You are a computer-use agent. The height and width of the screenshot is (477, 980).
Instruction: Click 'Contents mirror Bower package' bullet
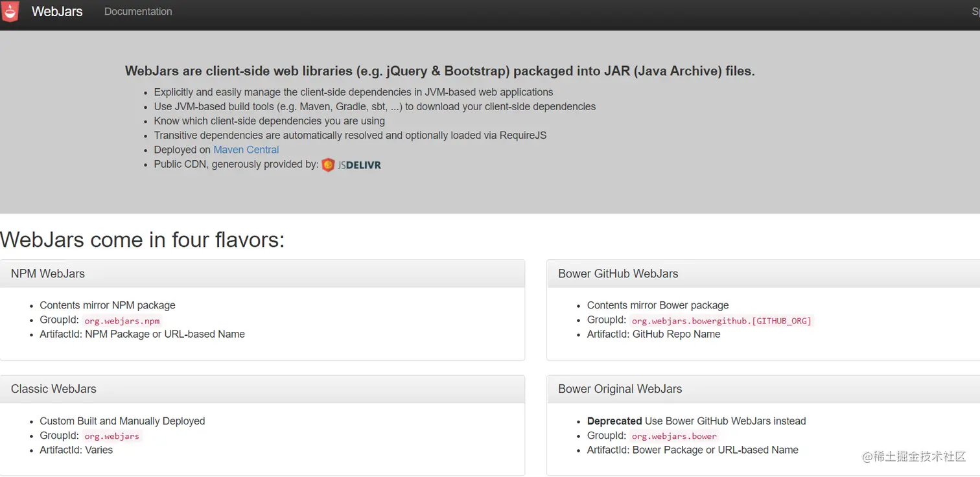tap(658, 305)
